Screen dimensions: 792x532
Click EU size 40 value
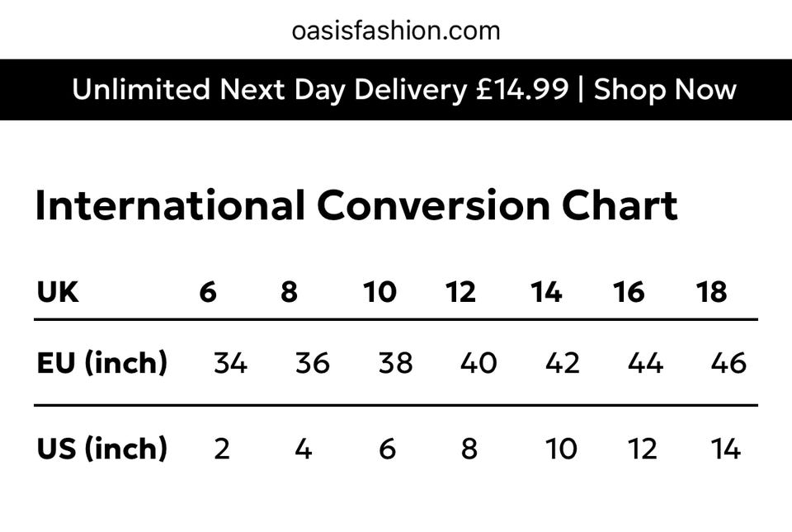tap(478, 363)
